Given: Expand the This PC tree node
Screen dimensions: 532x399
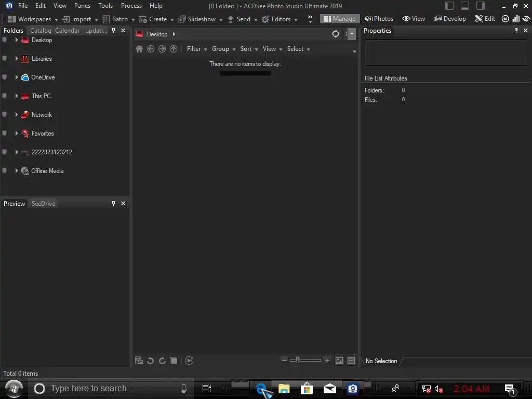Looking at the screenshot, I should [x=16, y=96].
